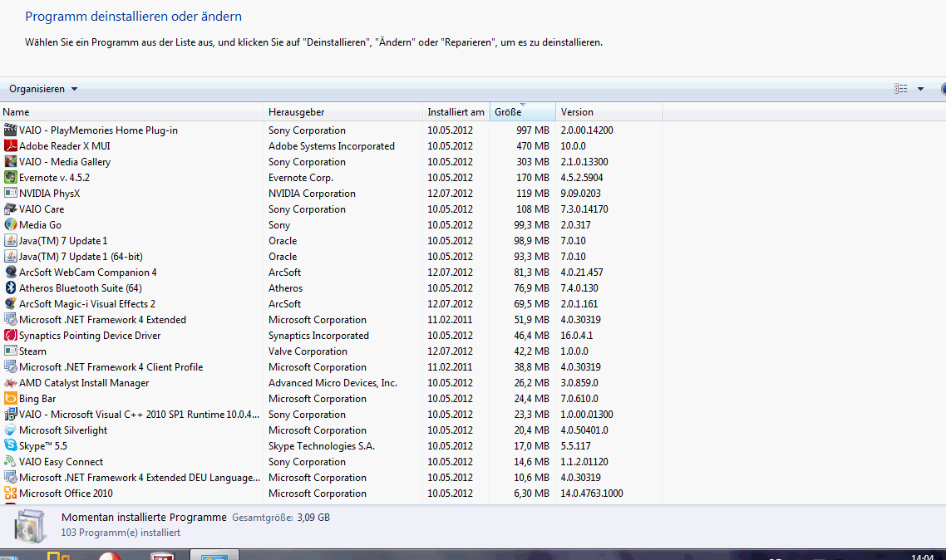This screenshot has width=946, height=560.
Task: Click size value '997 MB'
Action: coord(533,130)
